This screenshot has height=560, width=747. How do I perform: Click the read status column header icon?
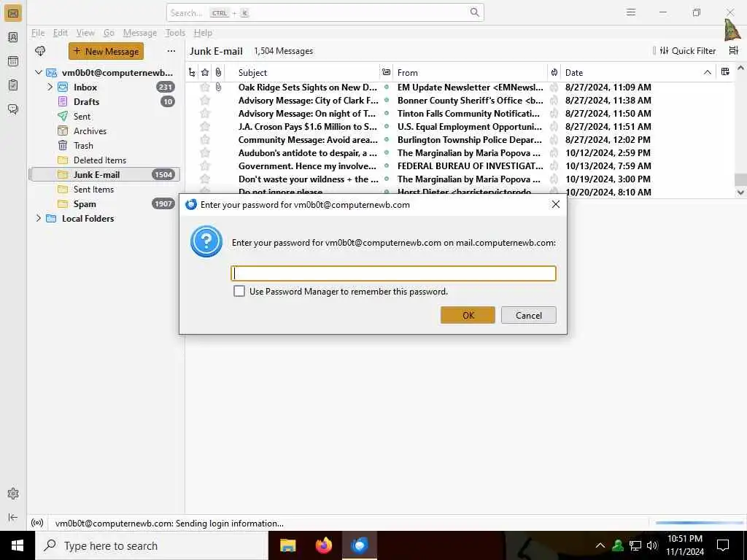[386, 72]
